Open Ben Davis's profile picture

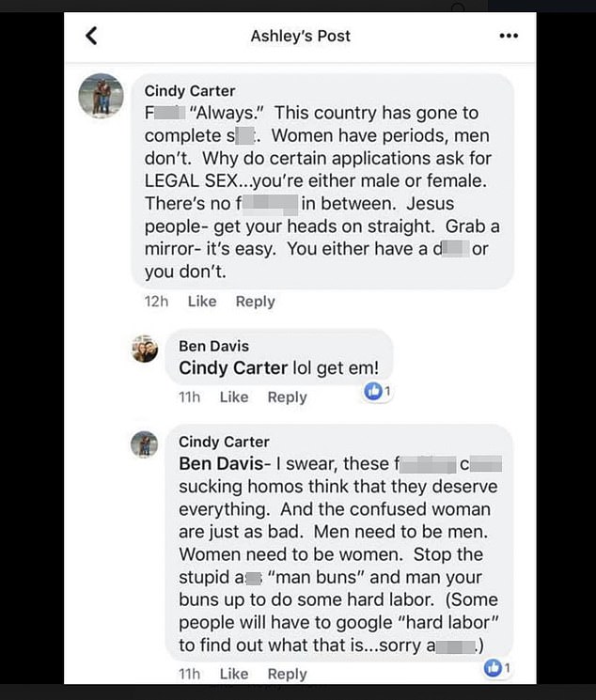(145, 349)
